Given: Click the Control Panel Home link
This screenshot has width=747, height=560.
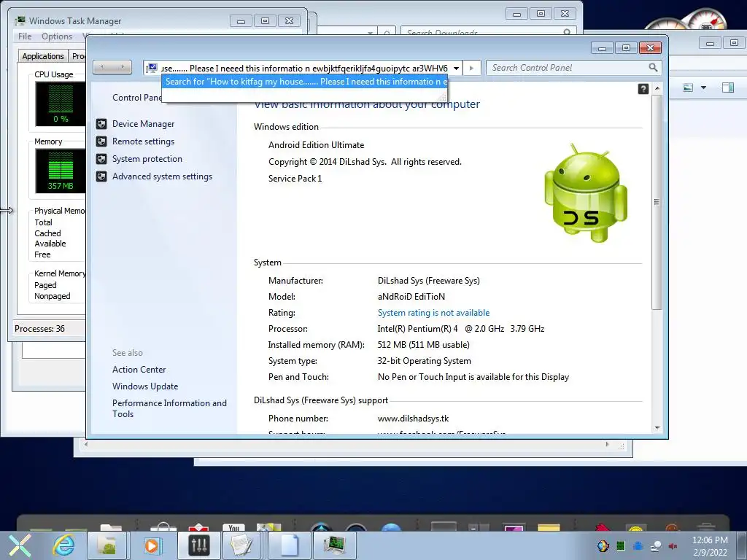Looking at the screenshot, I should [x=136, y=98].
